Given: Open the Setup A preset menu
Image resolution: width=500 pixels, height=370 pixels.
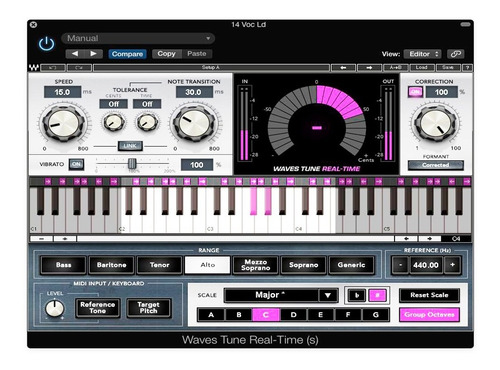Looking at the screenshot, I should pyautogui.click(x=211, y=68).
